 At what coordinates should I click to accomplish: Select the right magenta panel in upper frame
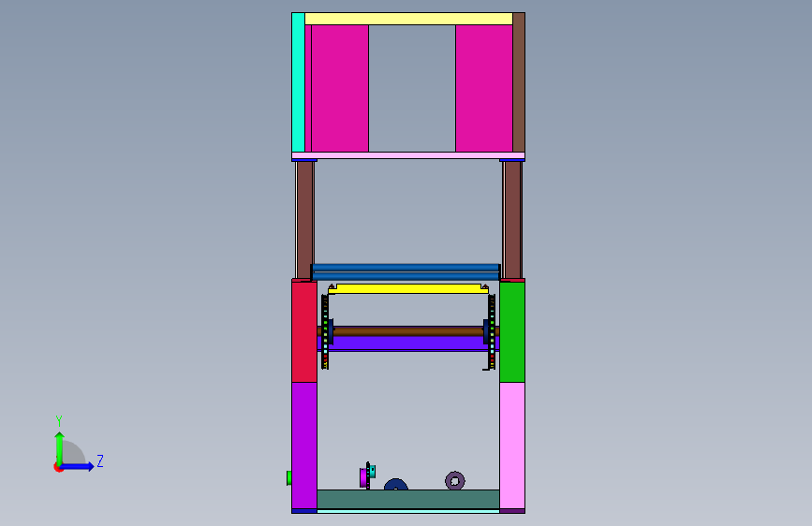coord(484,89)
